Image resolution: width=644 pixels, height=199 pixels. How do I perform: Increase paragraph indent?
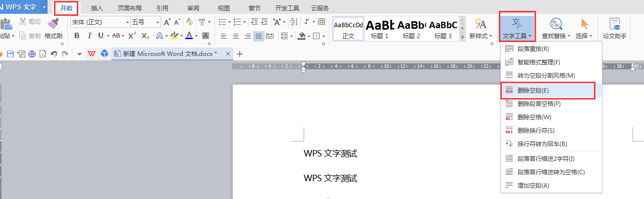tap(266, 22)
